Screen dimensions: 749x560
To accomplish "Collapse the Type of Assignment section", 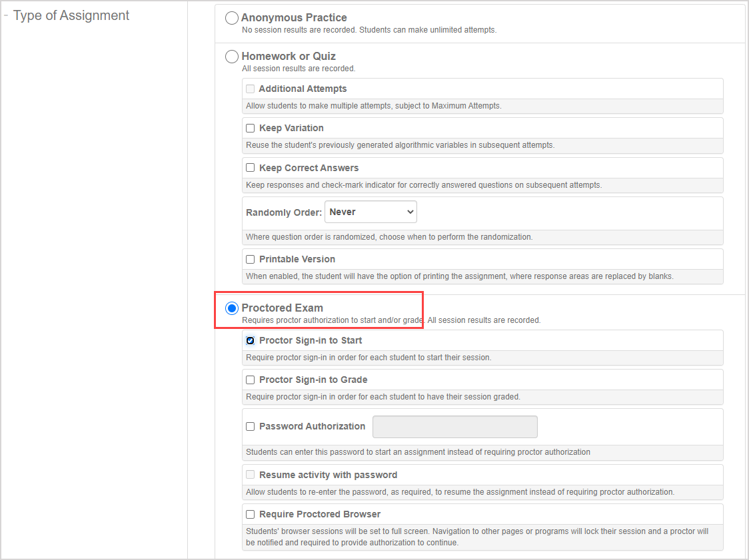I will [x=6, y=15].
